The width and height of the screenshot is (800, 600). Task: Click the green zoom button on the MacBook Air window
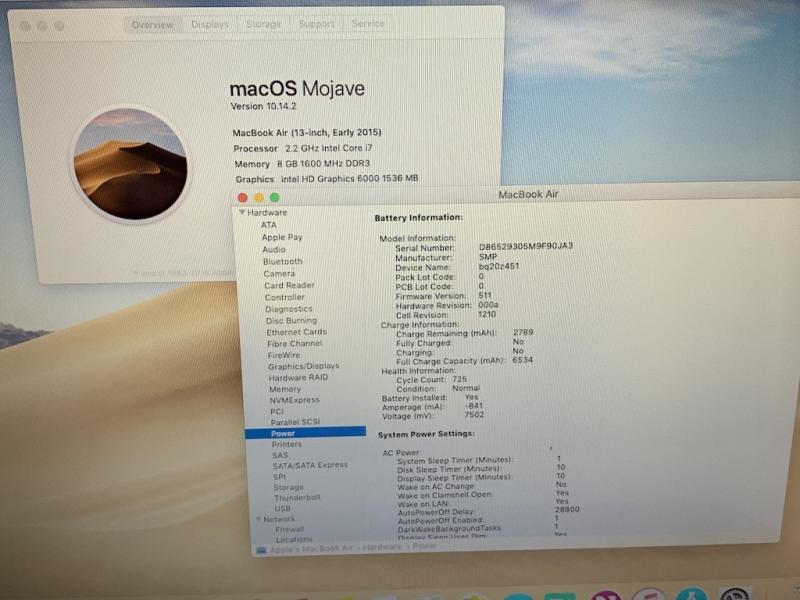(274, 198)
